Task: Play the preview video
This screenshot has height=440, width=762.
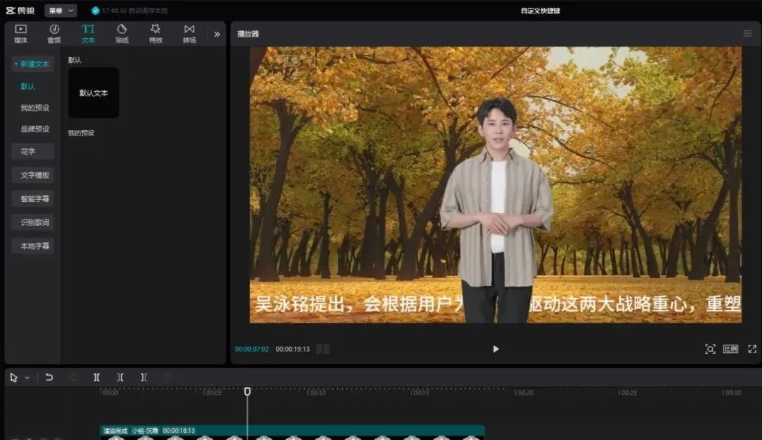Action: pyautogui.click(x=495, y=349)
